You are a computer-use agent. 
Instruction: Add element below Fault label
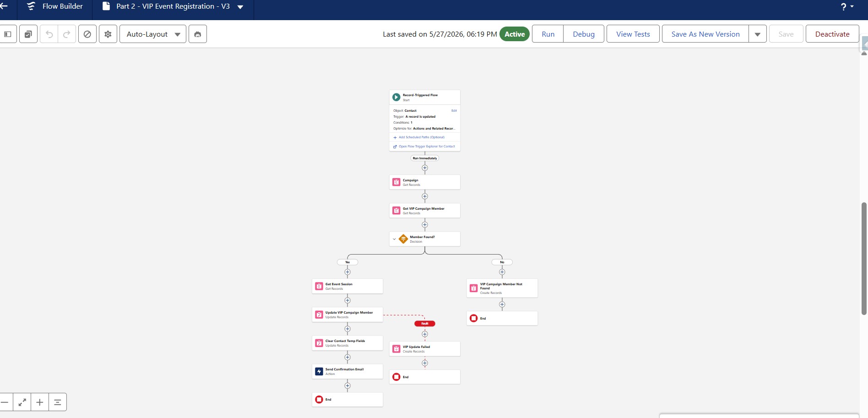pyautogui.click(x=425, y=334)
